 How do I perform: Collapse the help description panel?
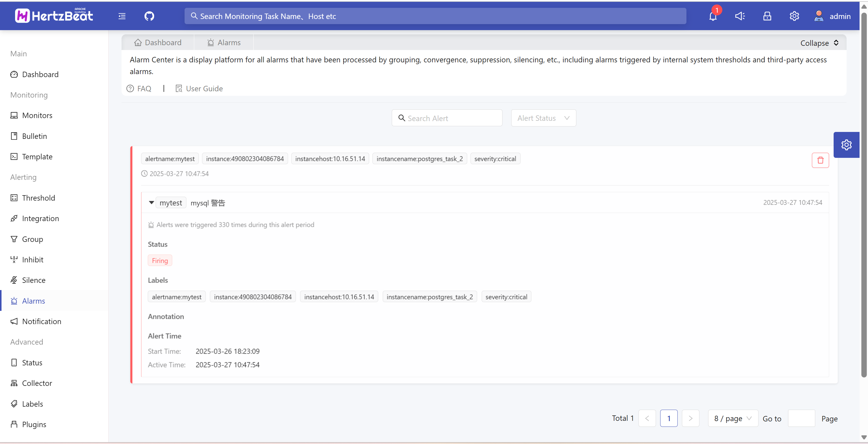pyautogui.click(x=819, y=43)
